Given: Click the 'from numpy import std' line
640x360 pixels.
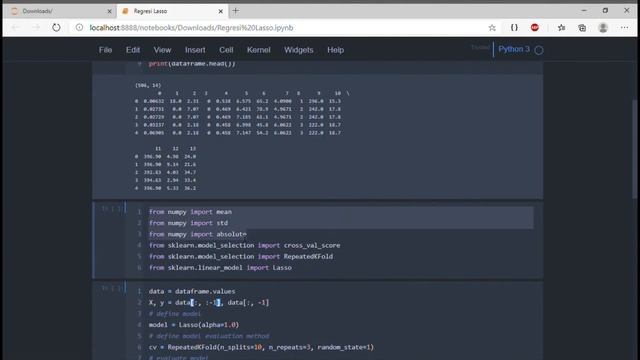Looking at the screenshot, I should click(x=188, y=223).
